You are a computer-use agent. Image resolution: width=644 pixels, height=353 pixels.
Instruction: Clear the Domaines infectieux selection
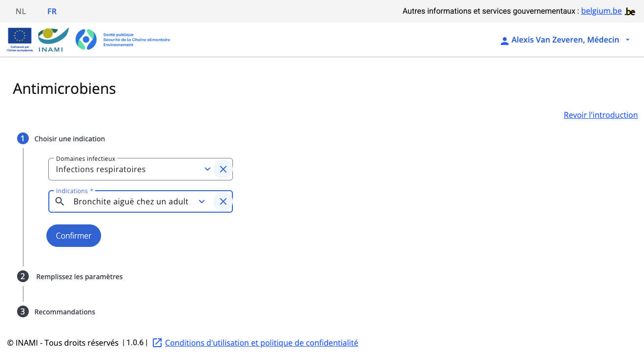(223, 170)
